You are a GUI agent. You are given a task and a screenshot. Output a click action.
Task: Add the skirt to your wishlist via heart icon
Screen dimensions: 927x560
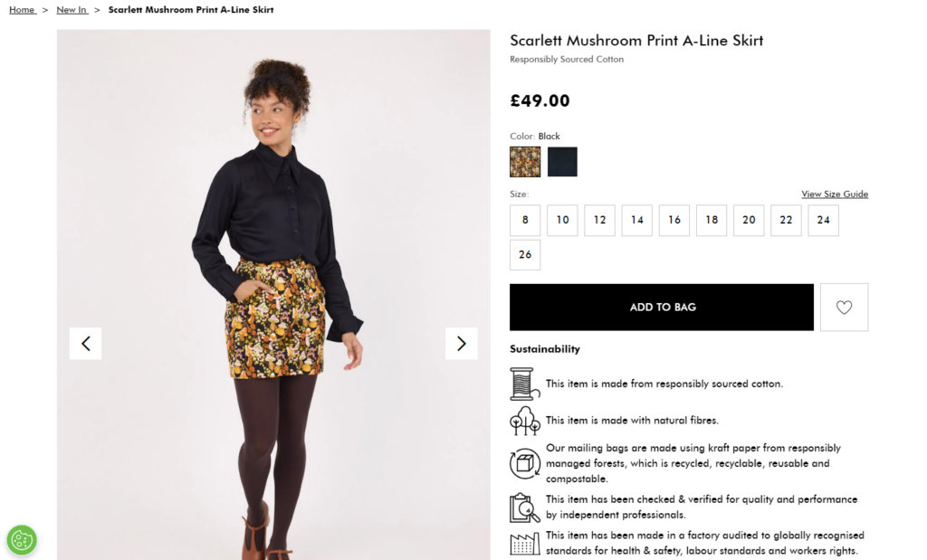[x=844, y=307]
